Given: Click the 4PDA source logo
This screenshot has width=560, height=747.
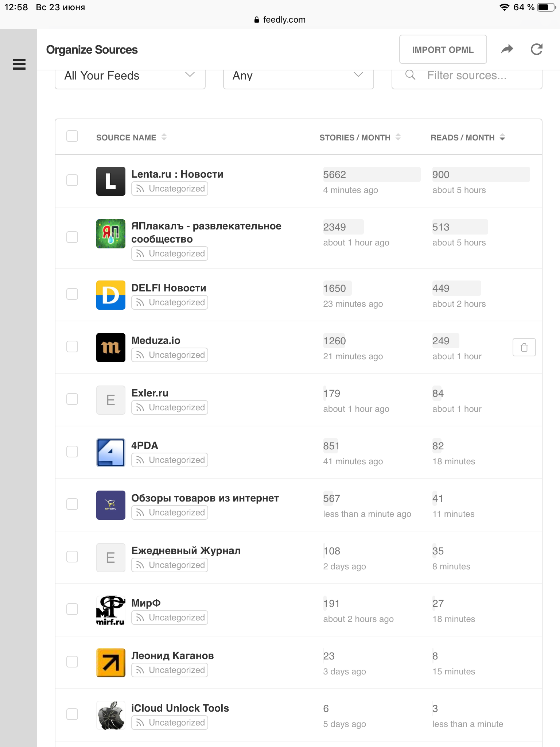Looking at the screenshot, I should (x=110, y=453).
